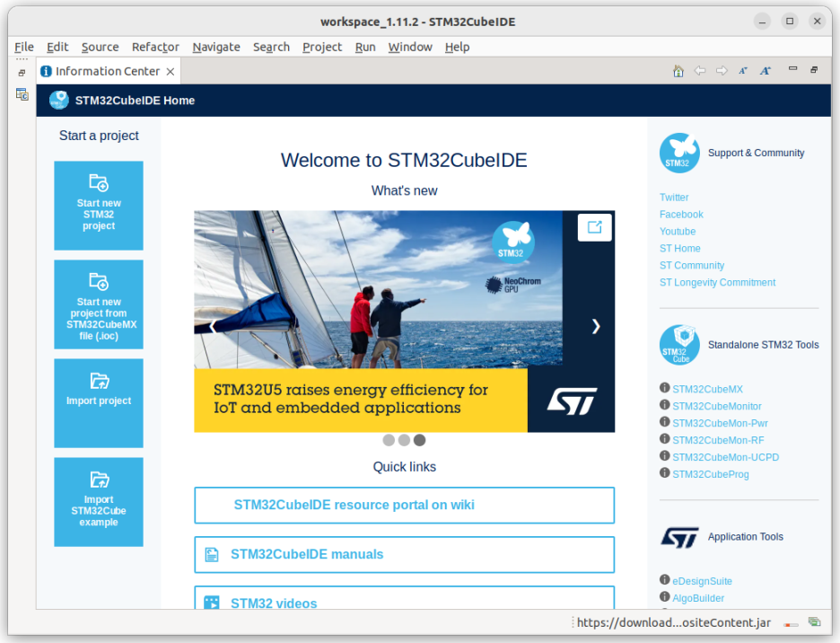
Task: Open progress view icon in status bar
Action: click(815, 622)
